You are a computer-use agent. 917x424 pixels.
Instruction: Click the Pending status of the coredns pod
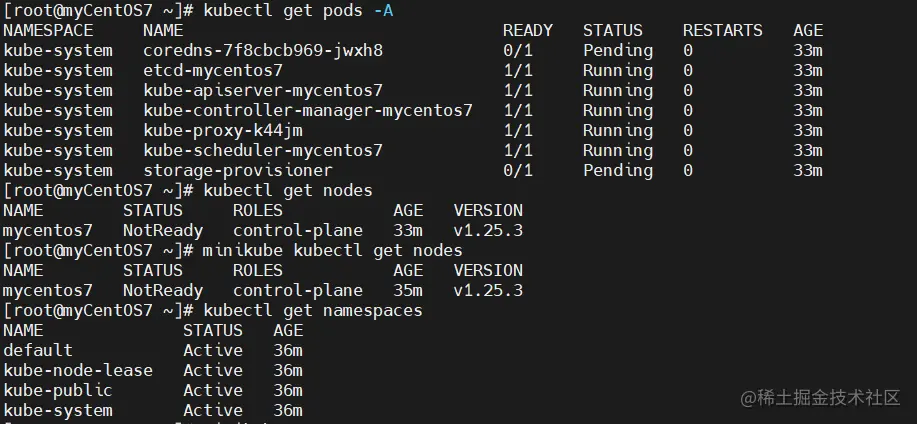point(617,50)
